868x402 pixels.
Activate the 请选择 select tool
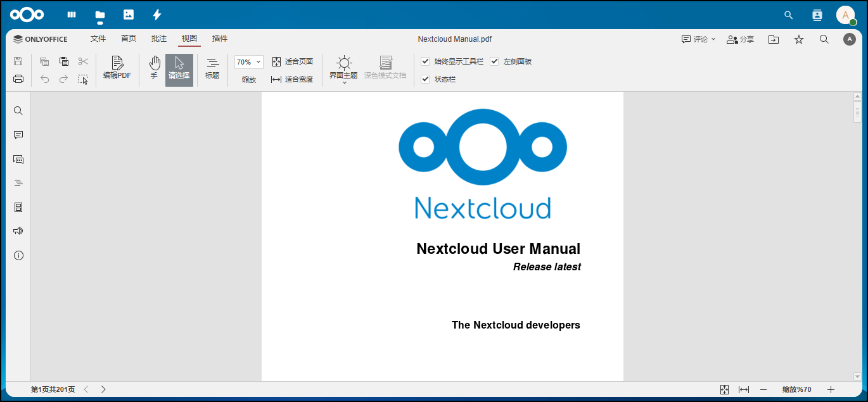(x=179, y=70)
